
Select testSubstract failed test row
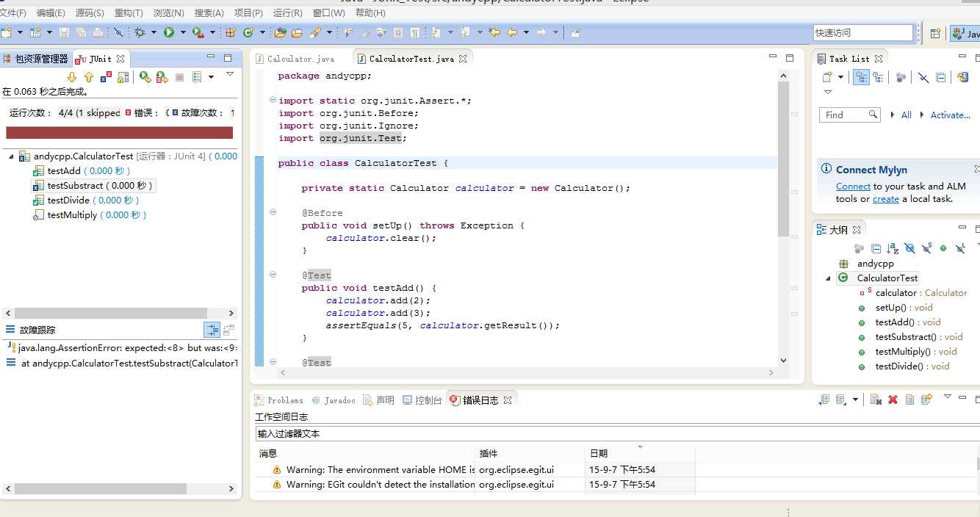pos(93,186)
